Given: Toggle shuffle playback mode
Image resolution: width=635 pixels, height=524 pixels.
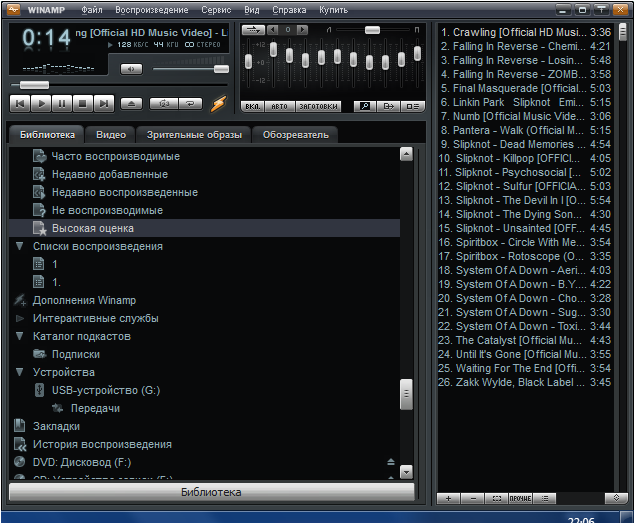Looking at the screenshot, I should coord(164,104).
